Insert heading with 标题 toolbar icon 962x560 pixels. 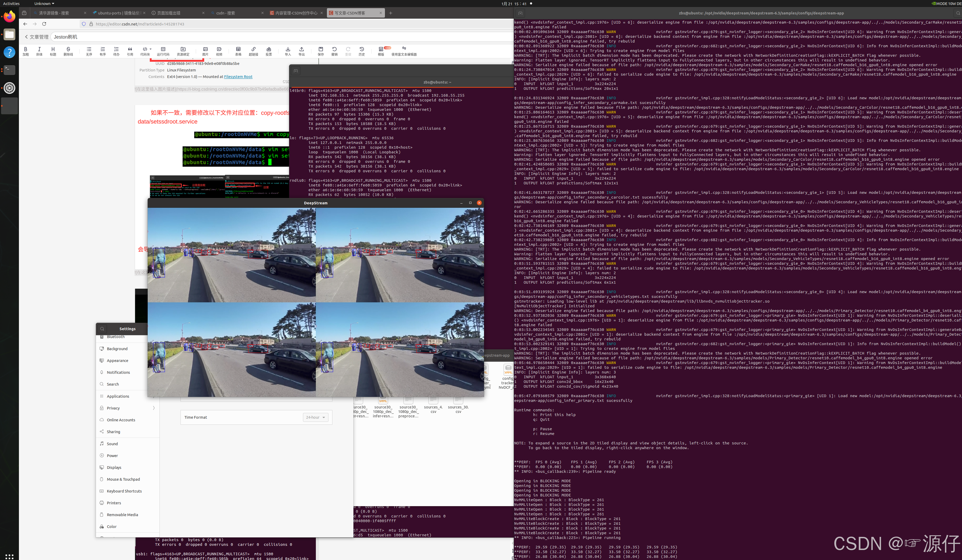[53, 51]
